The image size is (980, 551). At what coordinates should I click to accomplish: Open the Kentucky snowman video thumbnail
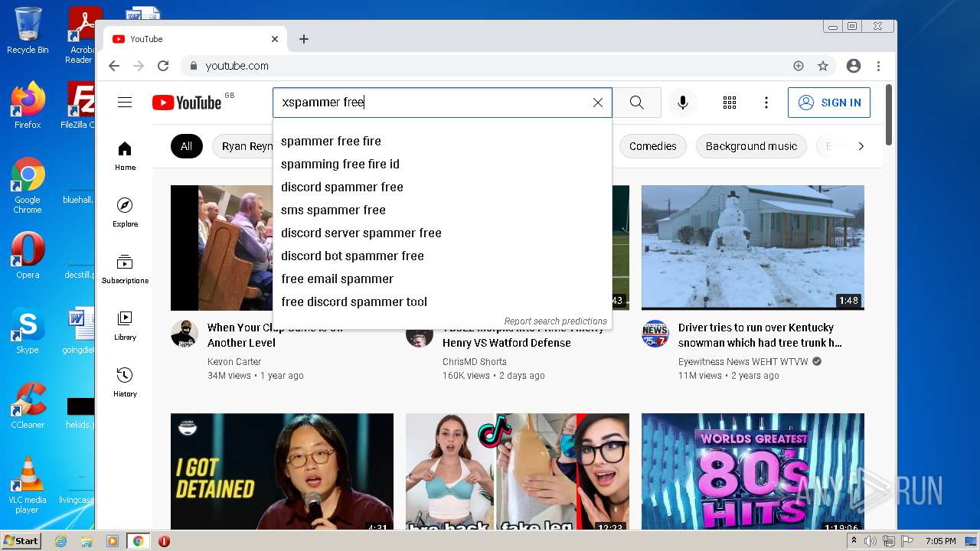pyautogui.click(x=753, y=247)
